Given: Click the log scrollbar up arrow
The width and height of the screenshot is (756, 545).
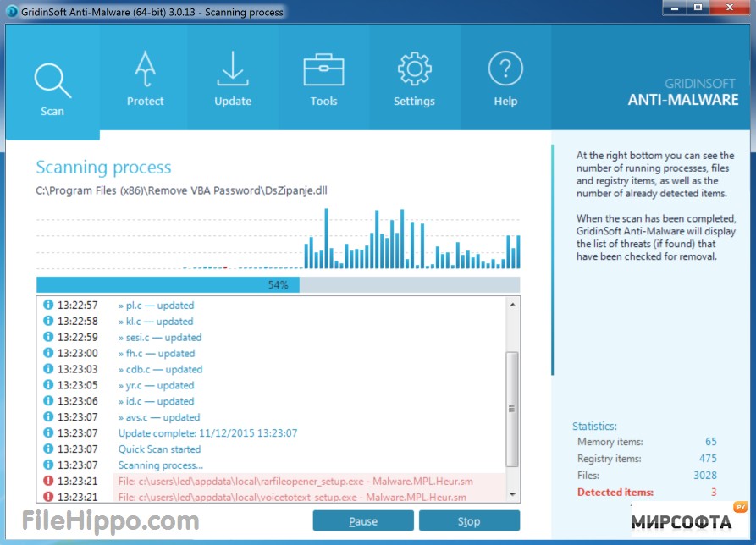Looking at the screenshot, I should 512,305.
